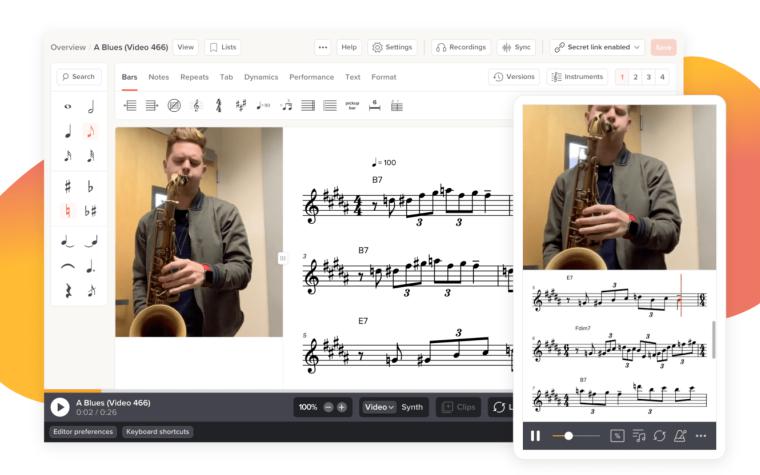The image size is (760, 475).
Task: Toggle the enharmonic flat-sharp switch
Action: tap(91, 211)
